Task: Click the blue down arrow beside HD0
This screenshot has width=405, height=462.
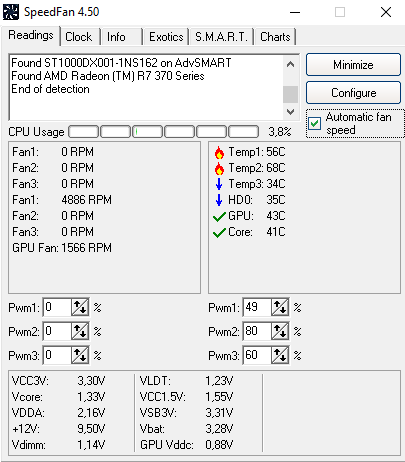Action: 219,200
